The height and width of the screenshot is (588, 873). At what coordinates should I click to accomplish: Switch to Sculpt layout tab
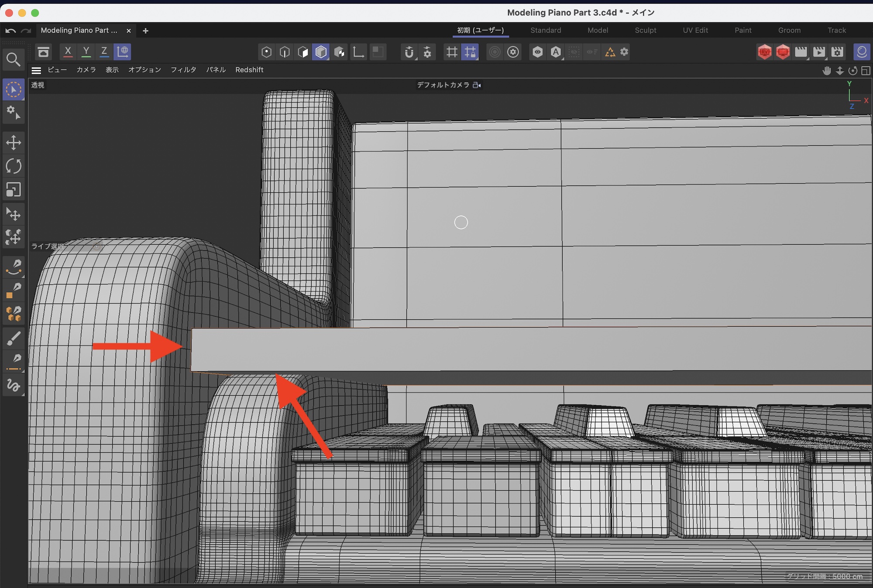point(645,30)
